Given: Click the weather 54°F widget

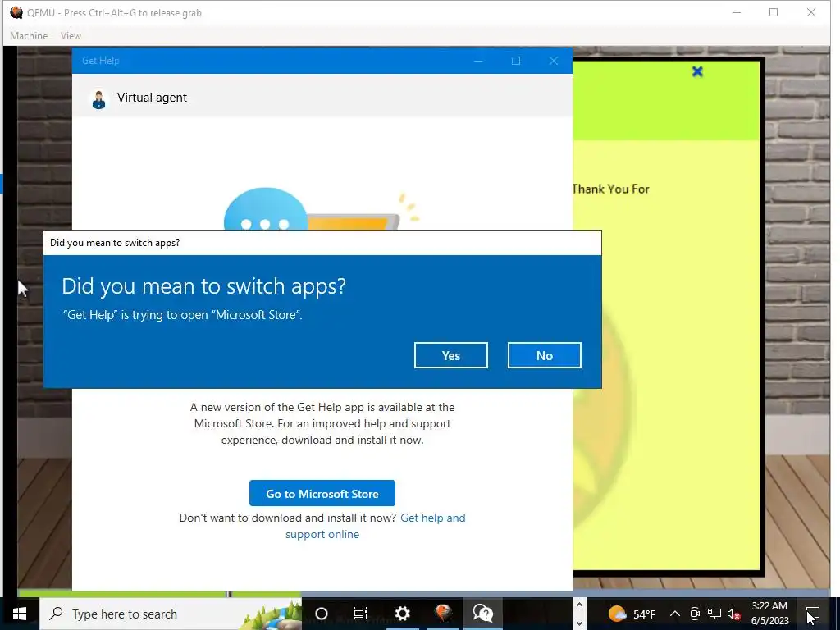Looking at the screenshot, I should [x=632, y=614].
